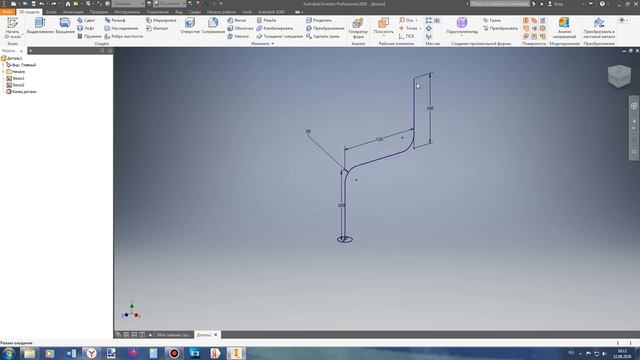Open the appearance selector combo box
The width and height of the screenshot is (640, 360).
[x=169, y=4]
